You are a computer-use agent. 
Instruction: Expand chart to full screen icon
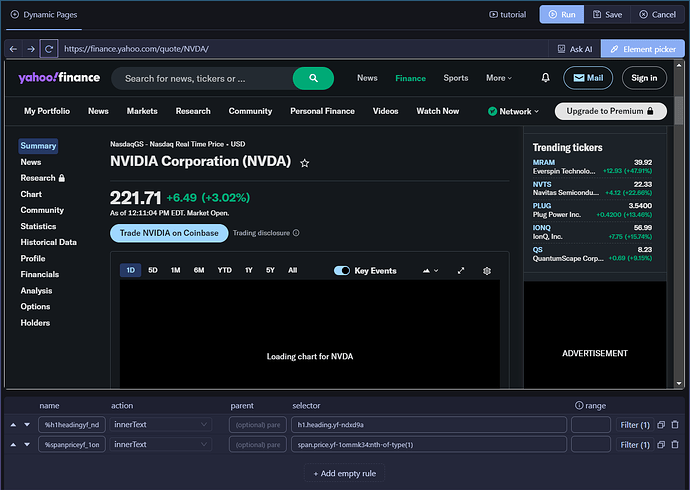(x=461, y=271)
